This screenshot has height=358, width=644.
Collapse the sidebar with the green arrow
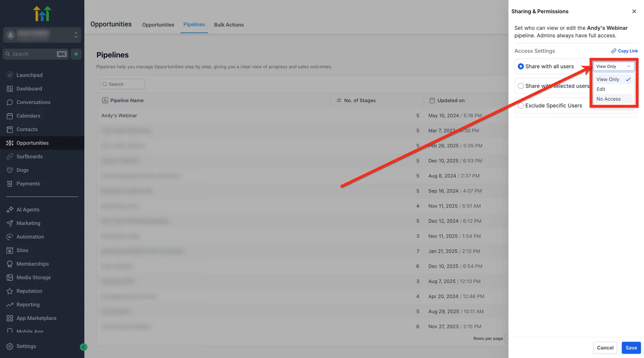point(84,347)
